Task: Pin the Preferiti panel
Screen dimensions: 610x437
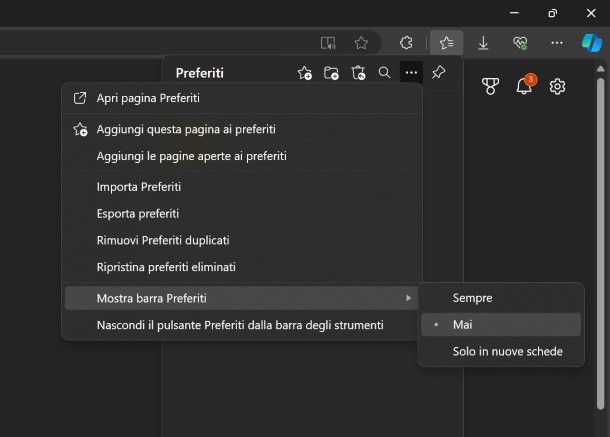Action: pyautogui.click(x=438, y=72)
